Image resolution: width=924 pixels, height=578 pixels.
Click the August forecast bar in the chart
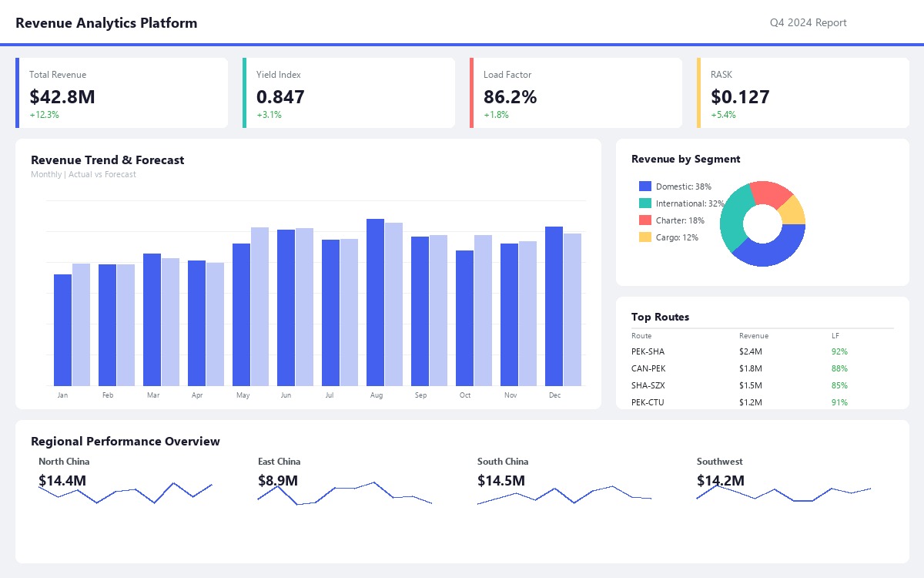pyautogui.click(x=392, y=304)
